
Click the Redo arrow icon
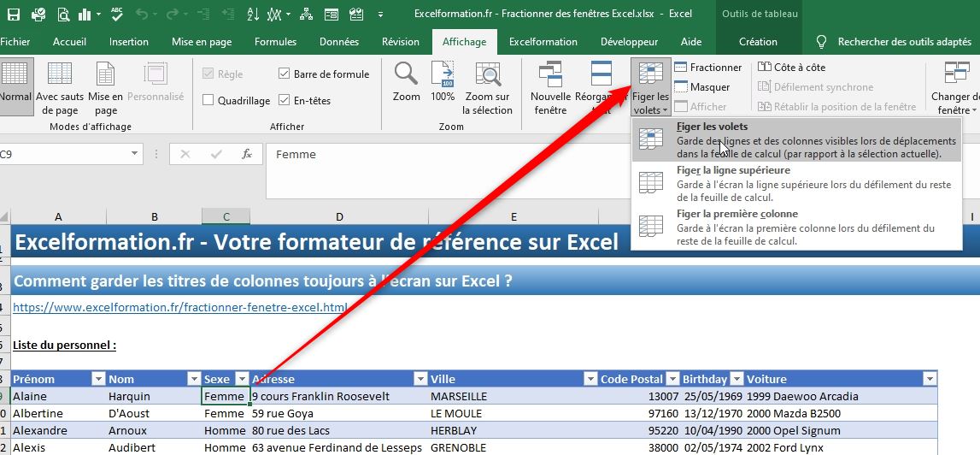[173, 14]
